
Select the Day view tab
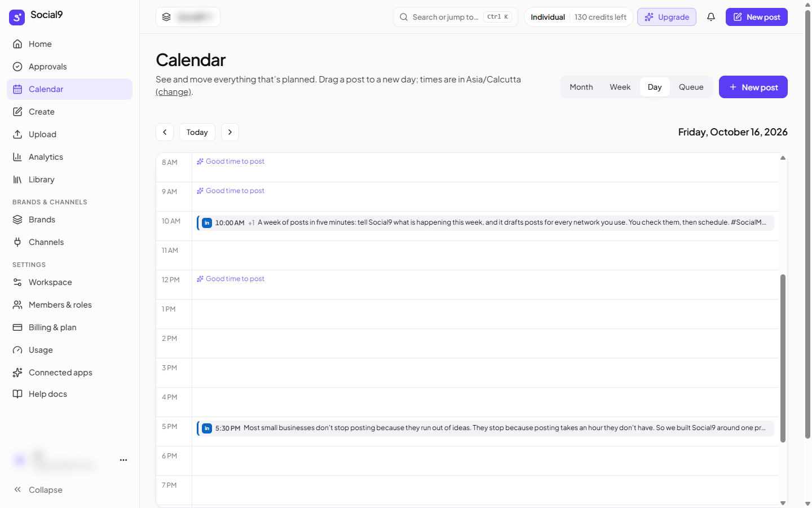click(655, 87)
